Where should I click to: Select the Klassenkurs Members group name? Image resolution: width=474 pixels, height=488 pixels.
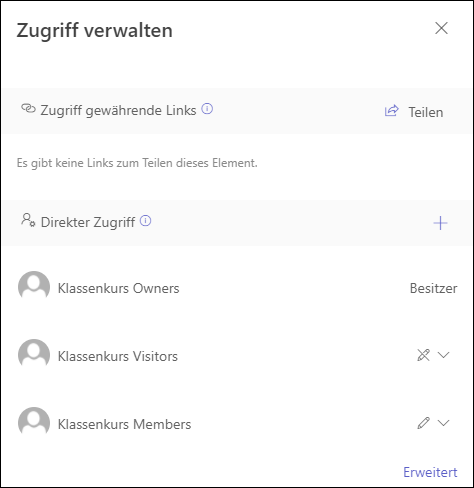tap(124, 424)
